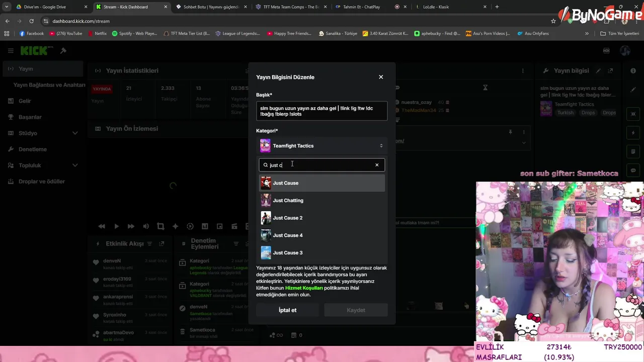Click the browser address bar

(x=297, y=21)
